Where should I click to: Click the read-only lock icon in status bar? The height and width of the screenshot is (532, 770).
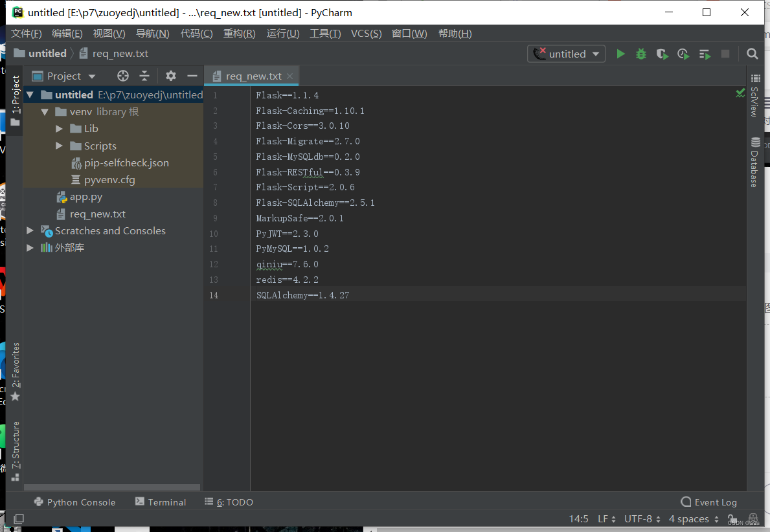[732, 519]
